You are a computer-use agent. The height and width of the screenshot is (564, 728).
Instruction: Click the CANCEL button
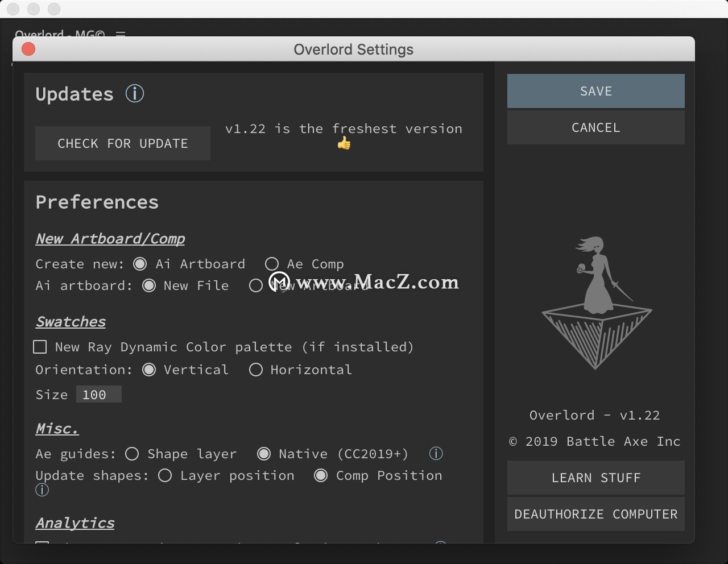click(596, 127)
